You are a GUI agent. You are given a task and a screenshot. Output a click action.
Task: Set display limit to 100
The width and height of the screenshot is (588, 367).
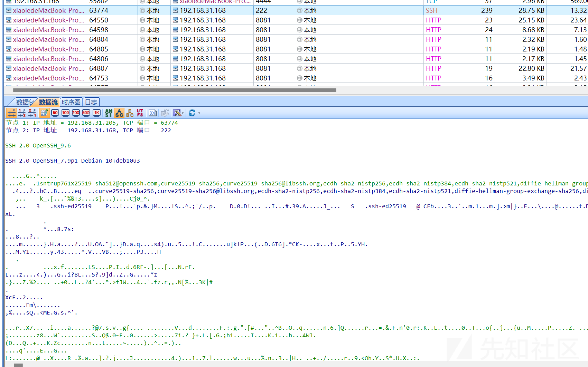pos(65,113)
